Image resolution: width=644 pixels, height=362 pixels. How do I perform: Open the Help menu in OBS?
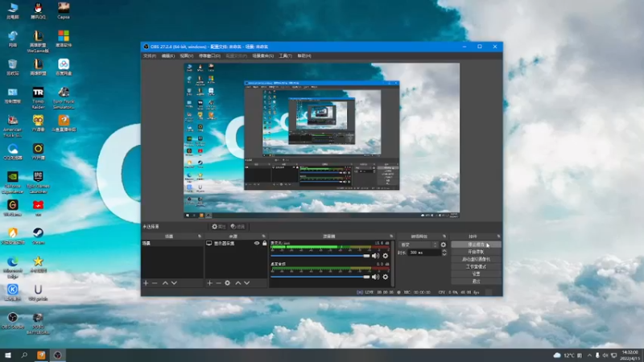click(x=304, y=56)
